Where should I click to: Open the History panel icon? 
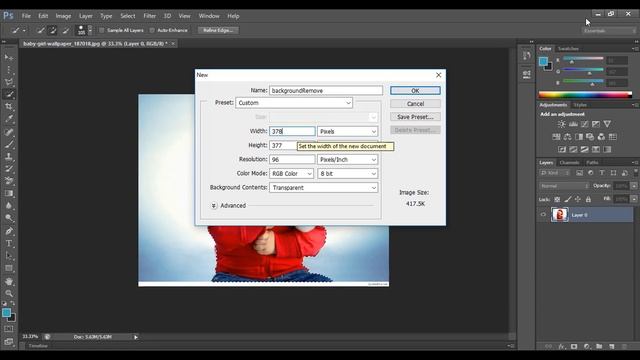coord(527,56)
